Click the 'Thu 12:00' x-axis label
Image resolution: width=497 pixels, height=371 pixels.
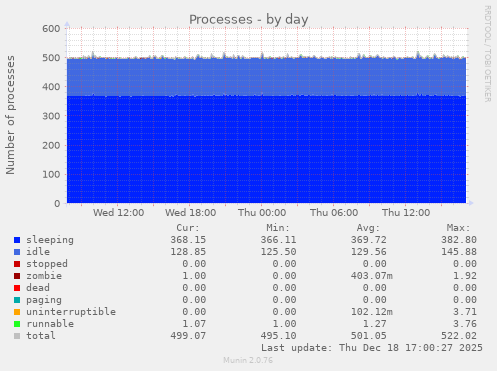(x=406, y=213)
